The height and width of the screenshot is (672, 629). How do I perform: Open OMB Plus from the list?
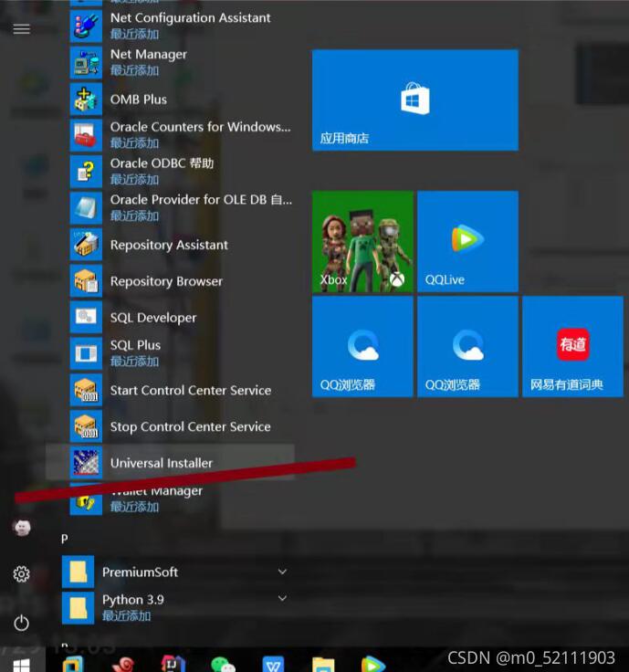coord(138,99)
